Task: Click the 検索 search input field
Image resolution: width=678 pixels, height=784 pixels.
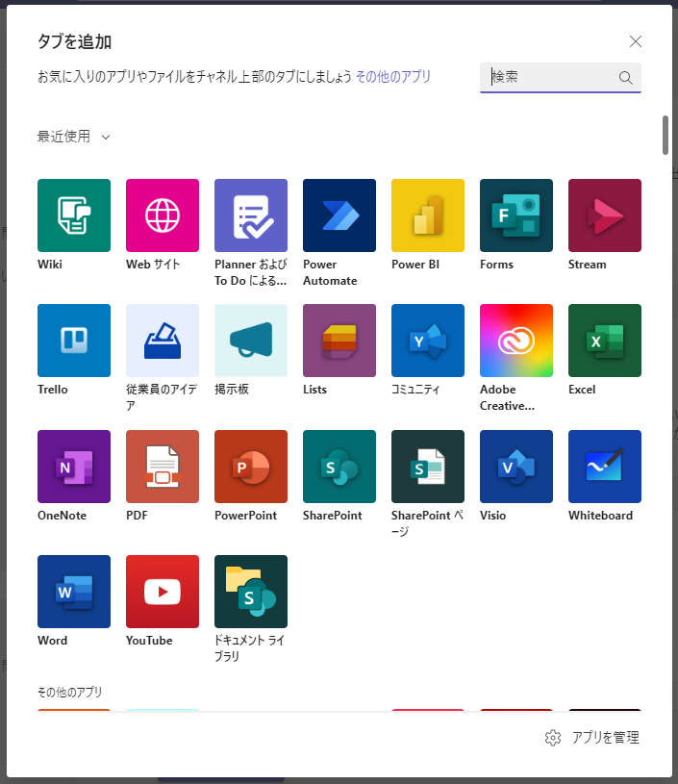Action: pos(550,77)
